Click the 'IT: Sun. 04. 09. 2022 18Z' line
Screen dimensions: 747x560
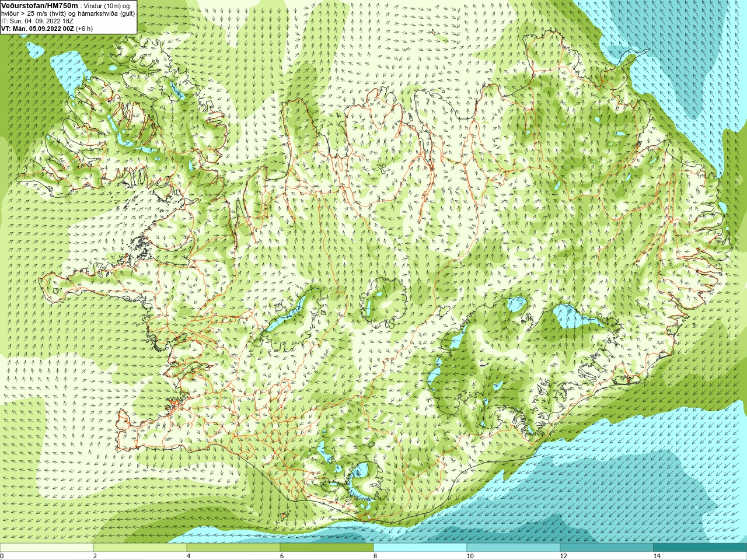point(37,21)
